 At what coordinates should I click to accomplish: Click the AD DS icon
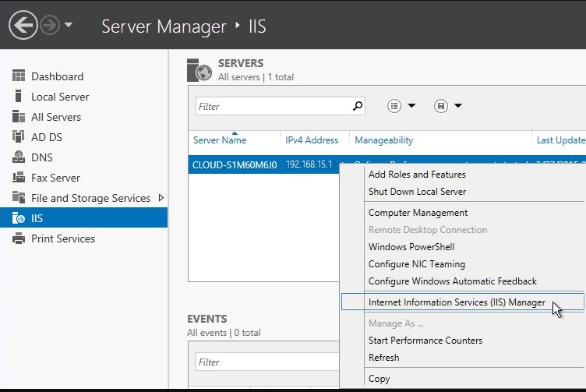(18, 136)
